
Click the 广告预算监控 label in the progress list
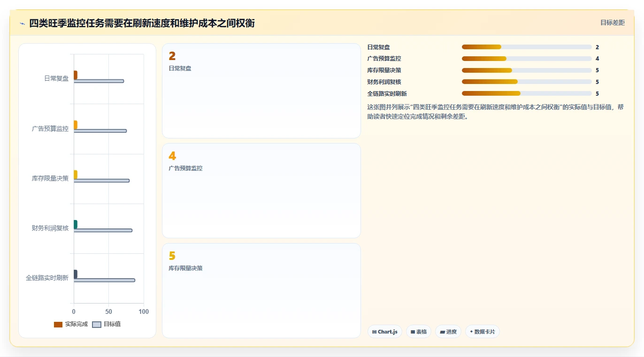pos(384,59)
